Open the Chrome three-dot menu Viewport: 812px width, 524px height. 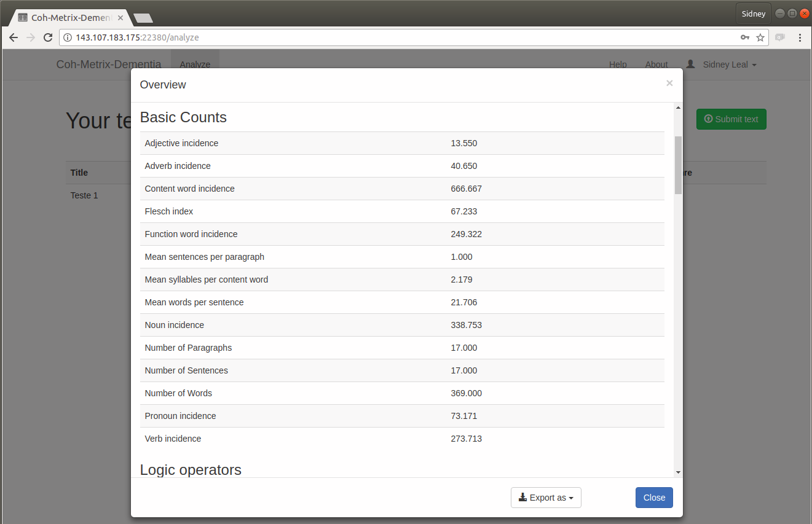pos(800,37)
